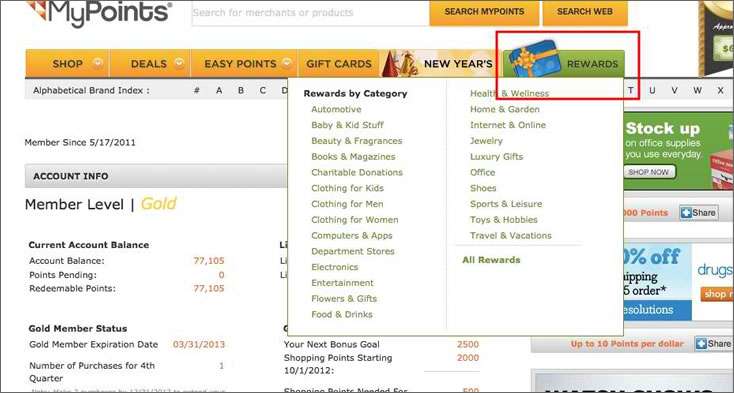This screenshot has height=393, width=734.
Task: Choose Internet & Online category
Action: 508,125
